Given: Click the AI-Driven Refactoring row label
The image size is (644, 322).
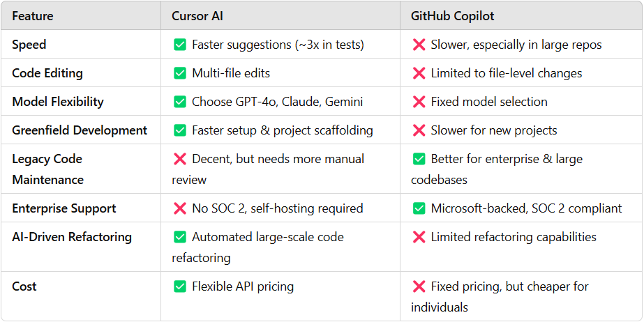Looking at the screenshot, I should 72,237.
